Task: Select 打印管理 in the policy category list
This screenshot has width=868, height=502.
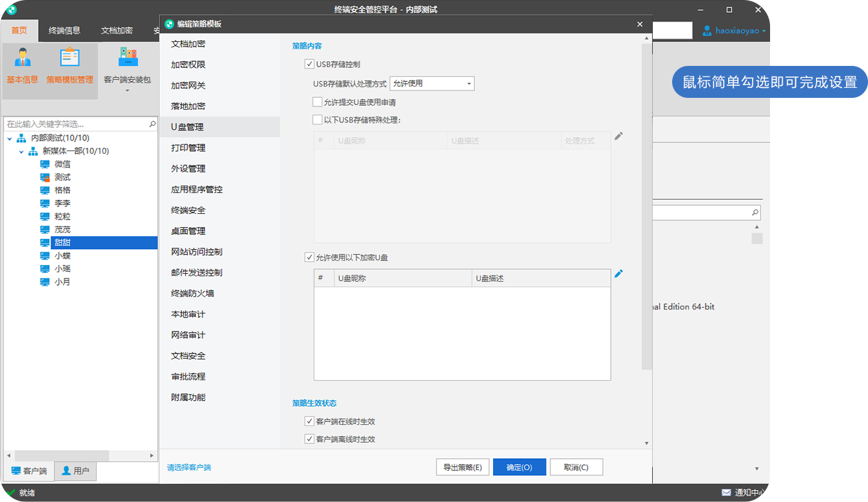Action: 188,148
